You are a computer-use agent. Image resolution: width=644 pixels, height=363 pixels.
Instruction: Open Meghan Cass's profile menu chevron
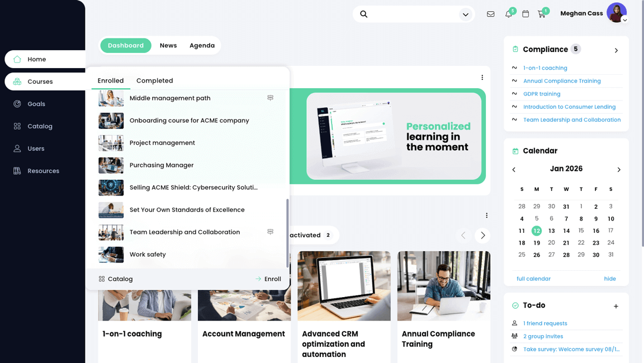[x=624, y=19]
